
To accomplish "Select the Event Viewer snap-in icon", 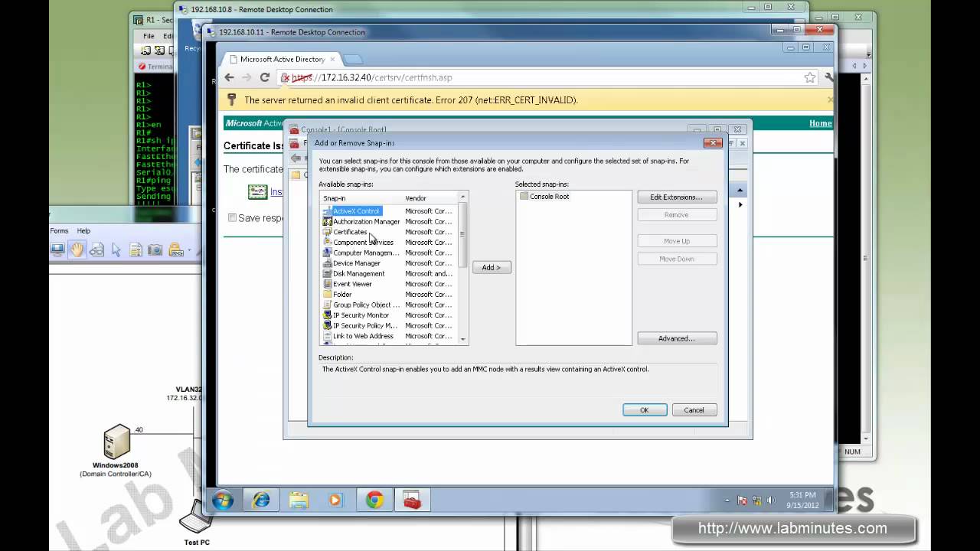I will (x=327, y=284).
